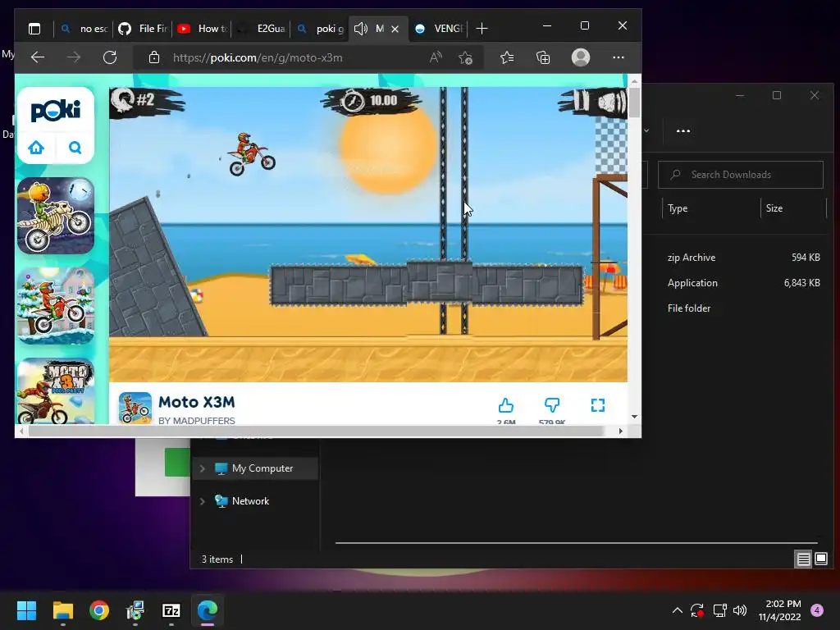This screenshot has width=840, height=630.
Task: Refresh the Moto X3M page
Action: coord(110,57)
